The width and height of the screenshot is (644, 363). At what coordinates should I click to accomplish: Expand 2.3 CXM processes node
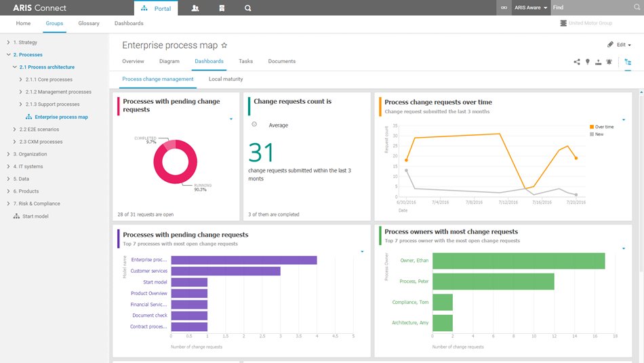(14, 141)
